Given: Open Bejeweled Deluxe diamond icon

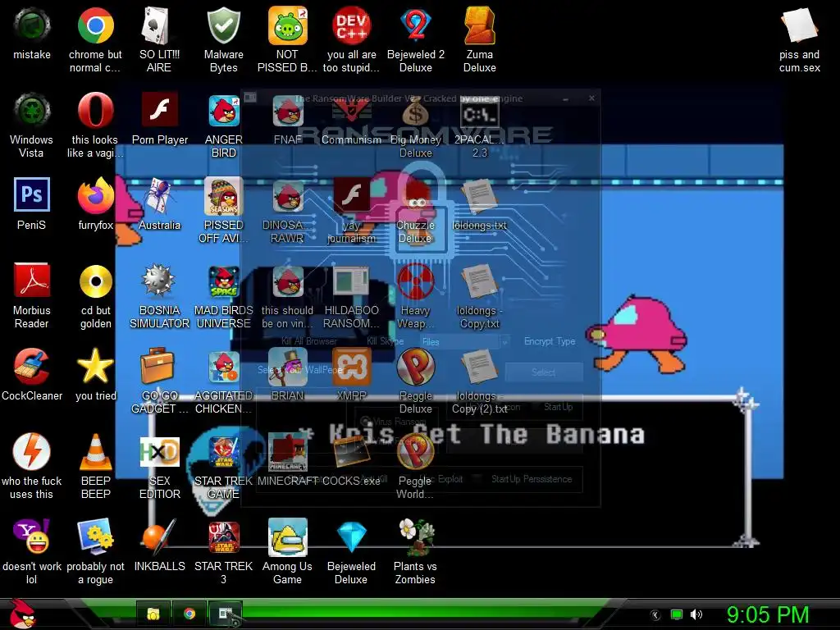Looking at the screenshot, I should pyautogui.click(x=351, y=536).
